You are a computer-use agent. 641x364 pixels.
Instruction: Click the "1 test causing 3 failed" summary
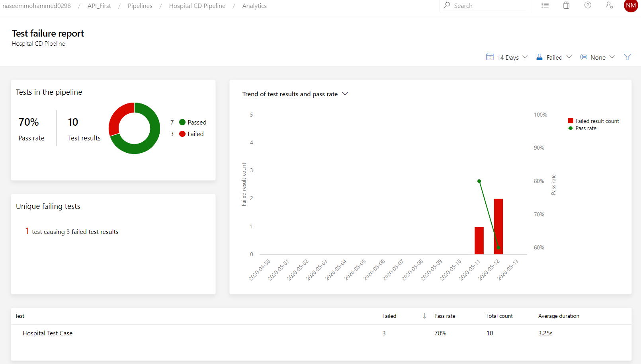(72, 231)
